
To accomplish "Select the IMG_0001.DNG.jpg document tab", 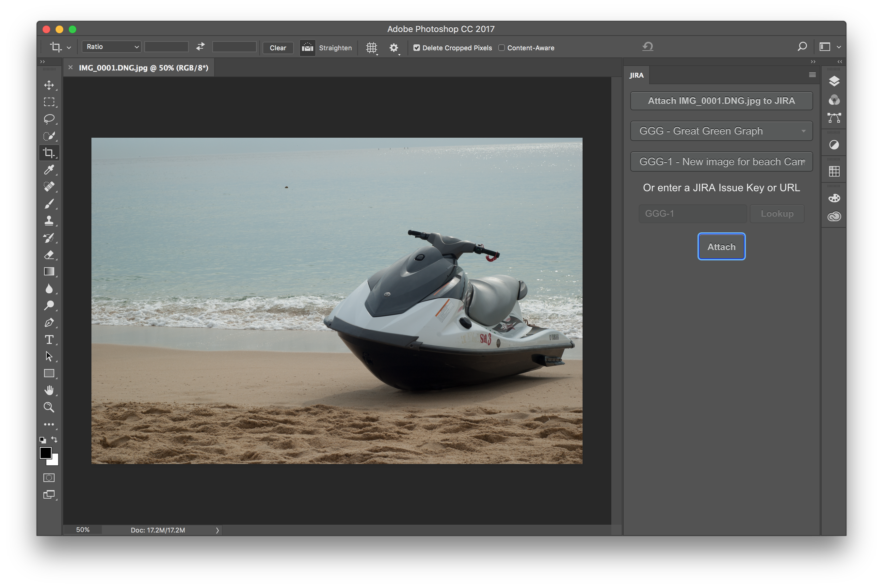I will [x=143, y=68].
